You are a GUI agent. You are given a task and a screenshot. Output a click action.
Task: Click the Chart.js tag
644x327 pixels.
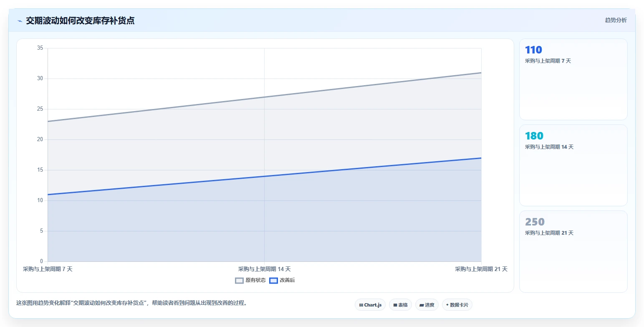pyautogui.click(x=370, y=305)
